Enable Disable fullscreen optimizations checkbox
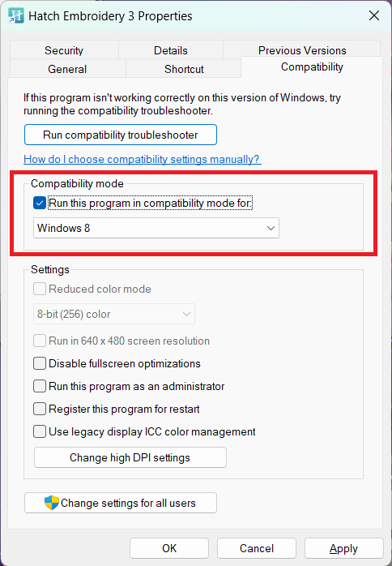Viewport: 392px width, 566px height. point(40,363)
